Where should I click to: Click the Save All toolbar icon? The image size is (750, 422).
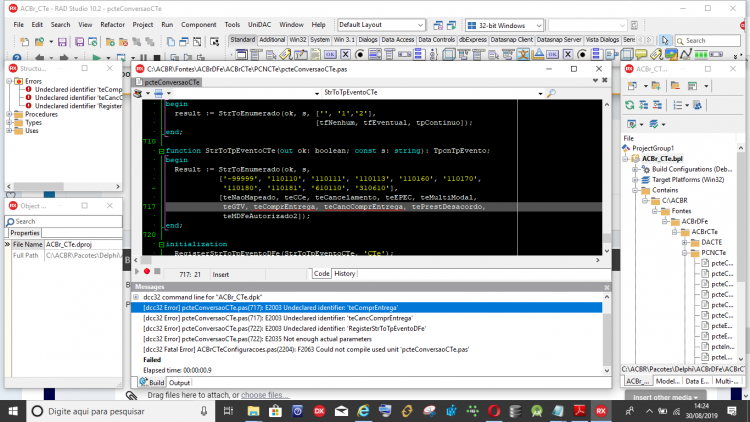pos(79,42)
